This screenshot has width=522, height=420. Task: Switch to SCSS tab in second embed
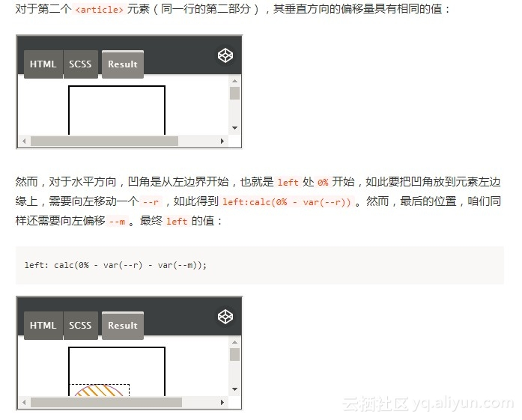click(x=81, y=326)
